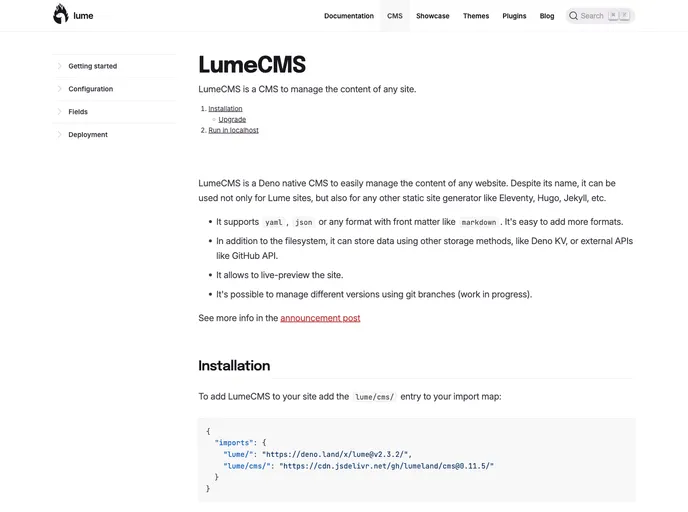Viewport: 688px width, 512px height.
Task: Open the Configuration sidebar item
Action: point(90,89)
